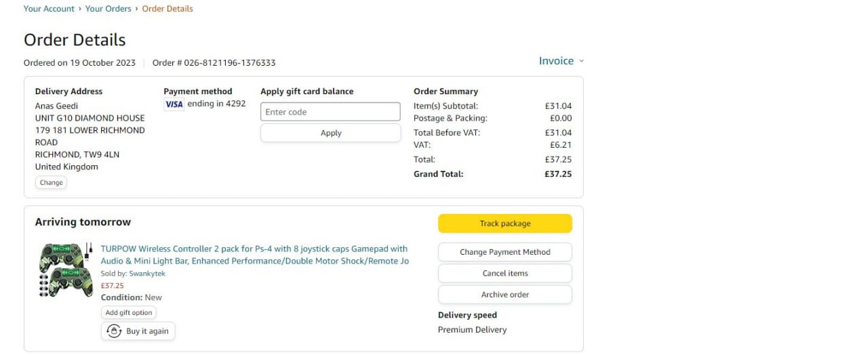868x355 pixels.
Task: Apply the gift card balance
Action: (330, 133)
